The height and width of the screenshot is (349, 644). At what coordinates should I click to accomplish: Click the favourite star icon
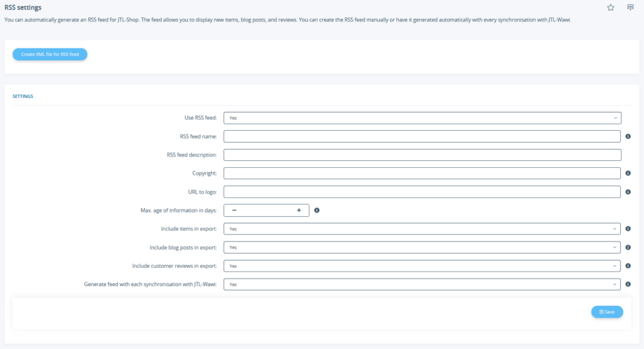pos(611,8)
